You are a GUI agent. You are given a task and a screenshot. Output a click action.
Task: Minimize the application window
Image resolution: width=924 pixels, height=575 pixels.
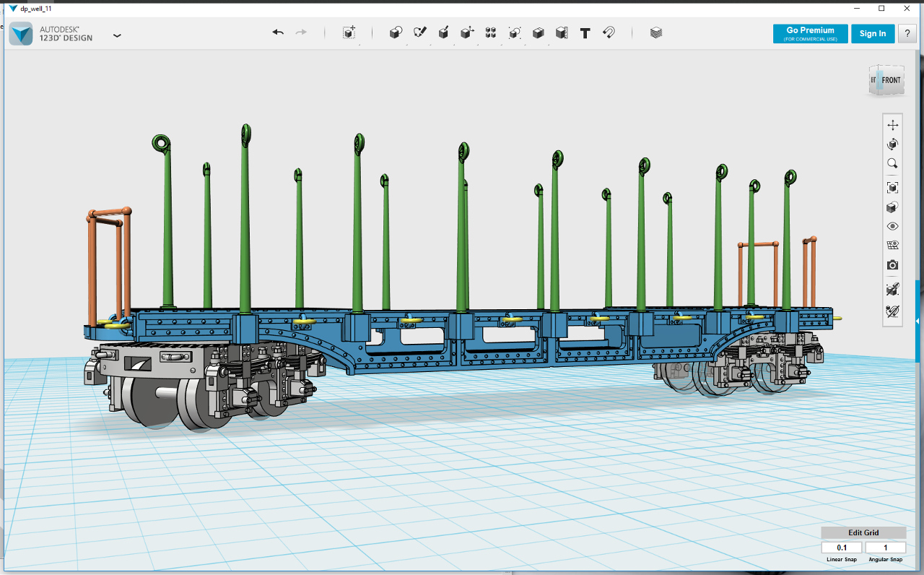click(x=857, y=8)
